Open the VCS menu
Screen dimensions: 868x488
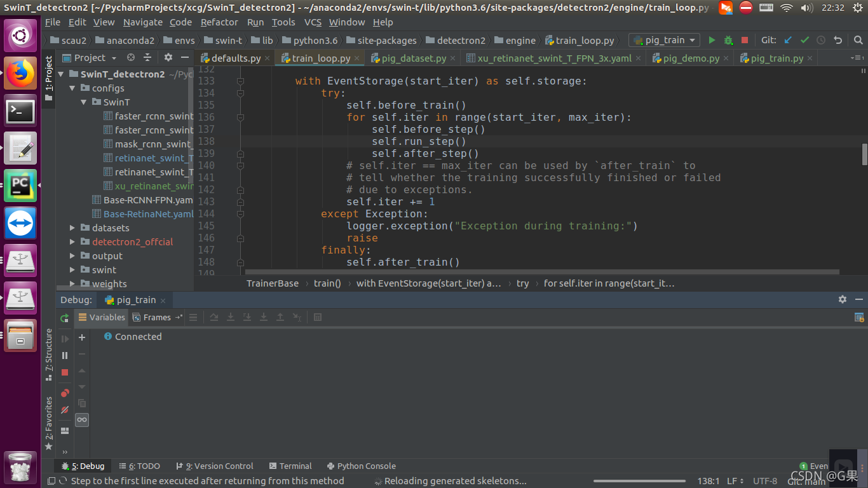coord(313,22)
